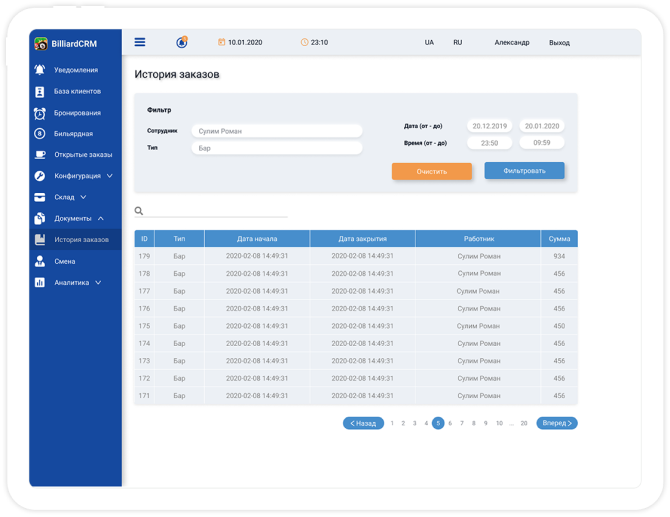Expand the Аналитика submenu
This screenshot has width=670, height=517.
tap(98, 283)
